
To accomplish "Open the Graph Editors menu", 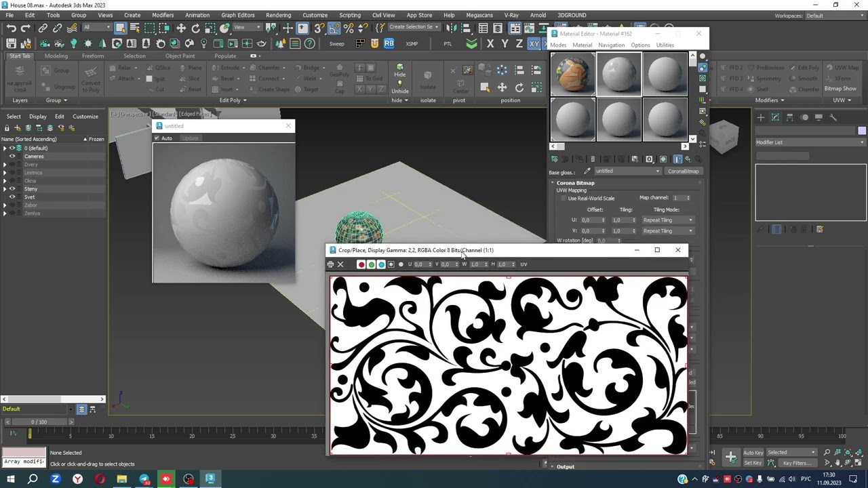I will click(238, 15).
